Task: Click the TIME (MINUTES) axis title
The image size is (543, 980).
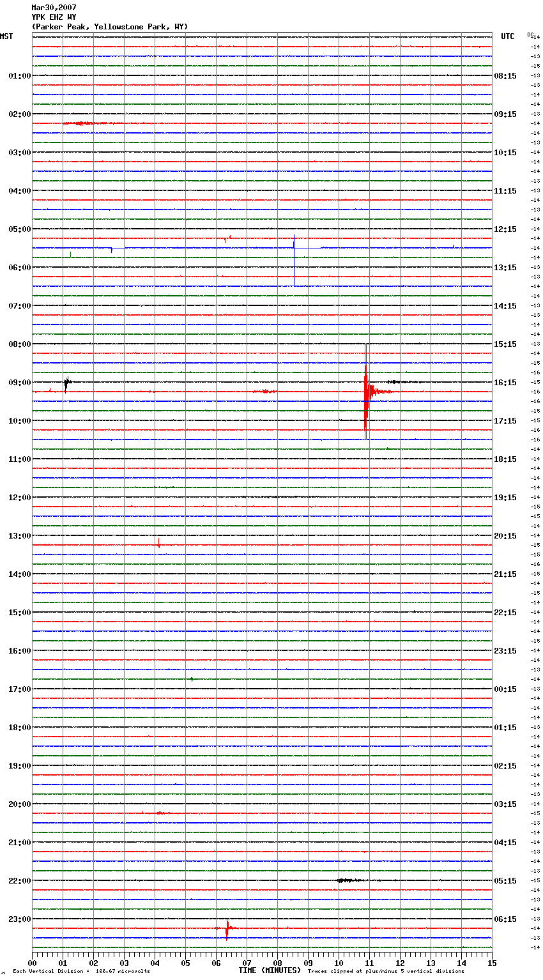Action: coord(270,970)
